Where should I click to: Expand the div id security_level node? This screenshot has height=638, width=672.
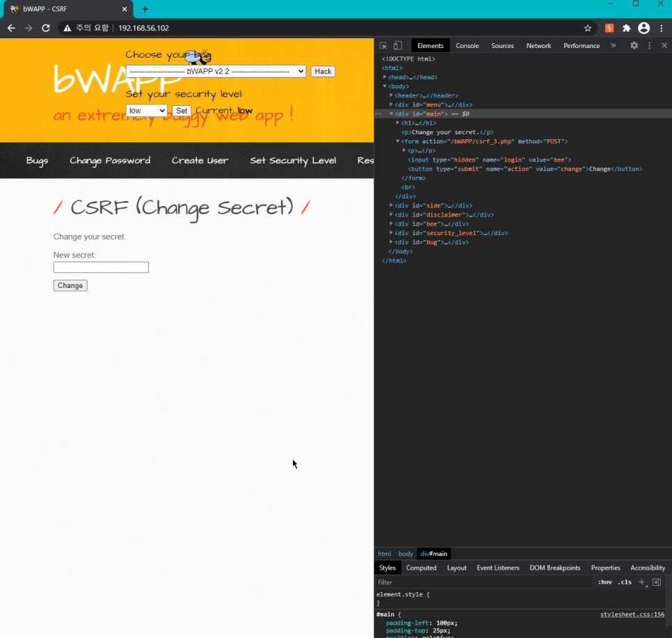391,233
